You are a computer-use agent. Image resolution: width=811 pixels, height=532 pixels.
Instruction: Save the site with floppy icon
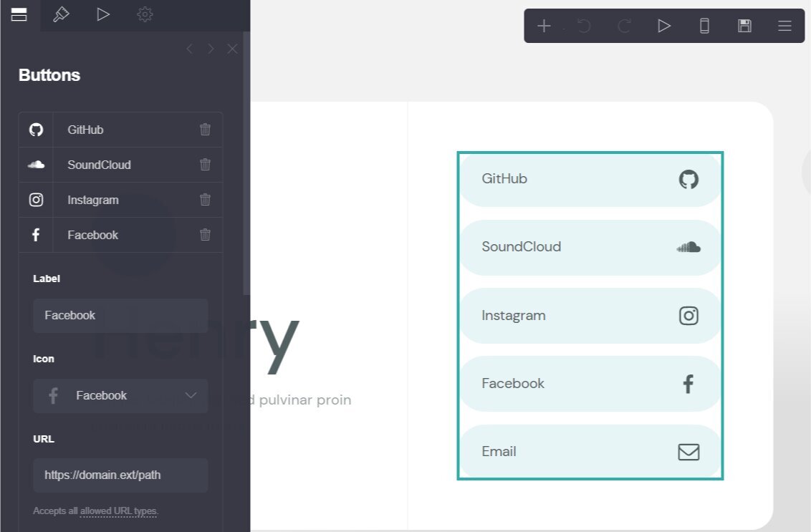tap(745, 26)
